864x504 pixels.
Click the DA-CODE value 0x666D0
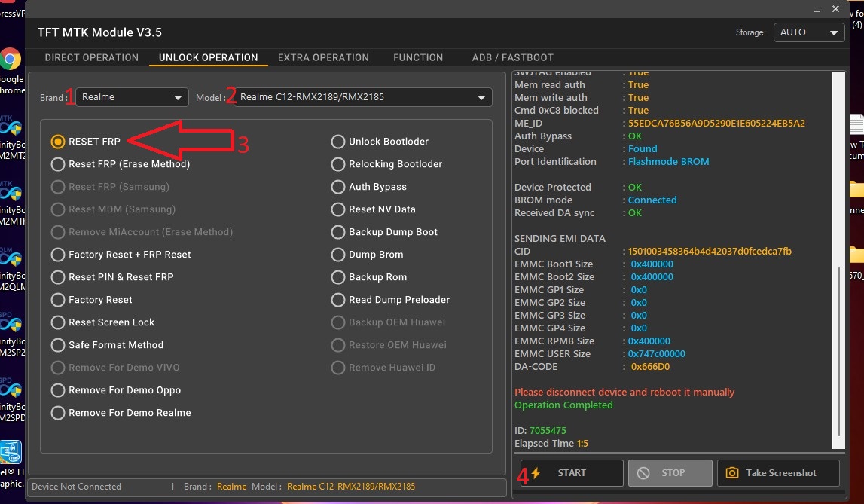[x=650, y=367]
